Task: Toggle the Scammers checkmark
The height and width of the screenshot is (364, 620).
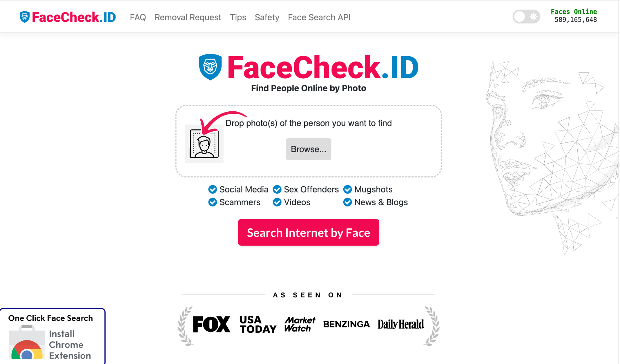Action: [x=213, y=202]
